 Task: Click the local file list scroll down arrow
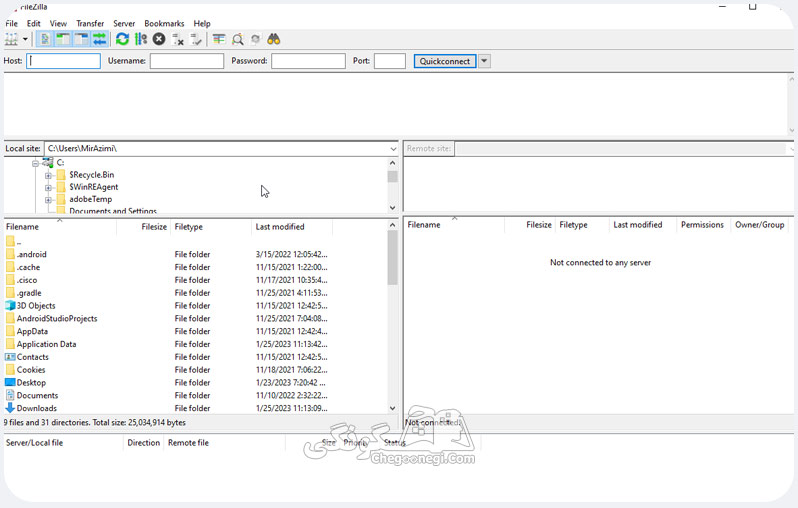392,408
